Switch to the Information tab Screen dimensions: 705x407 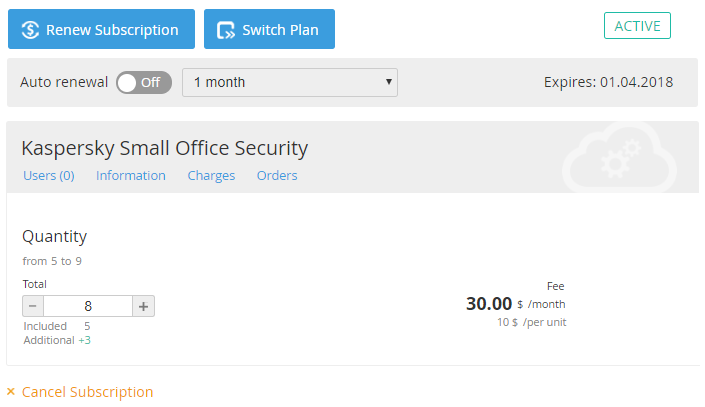coord(131,175)
